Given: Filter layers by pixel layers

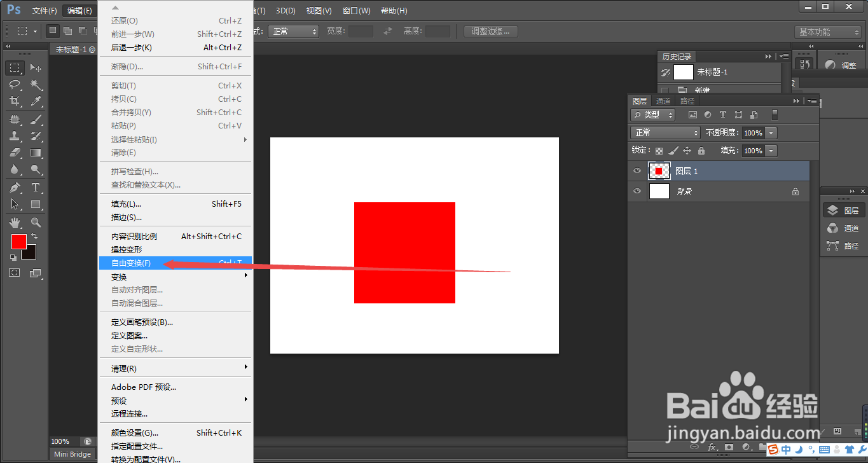Looking at the screenshot, I should tap(693, 115).
